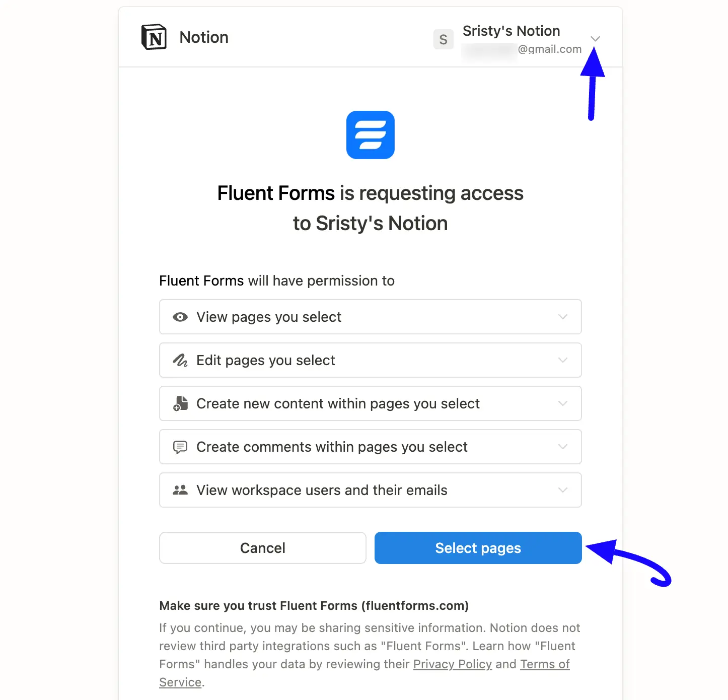
Task: Click the Select pages button
Action: (478, 548)
